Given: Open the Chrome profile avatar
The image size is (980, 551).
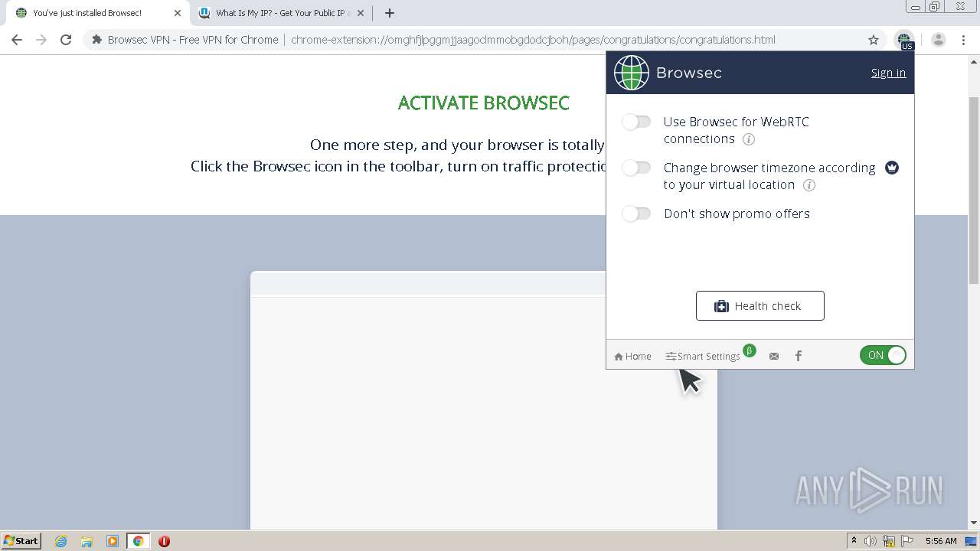Looking at the screenshot, I should 939,40.
